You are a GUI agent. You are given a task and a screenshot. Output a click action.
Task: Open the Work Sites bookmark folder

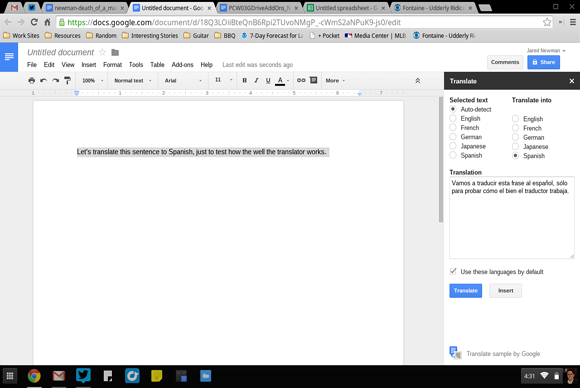[x=21, y=36]
